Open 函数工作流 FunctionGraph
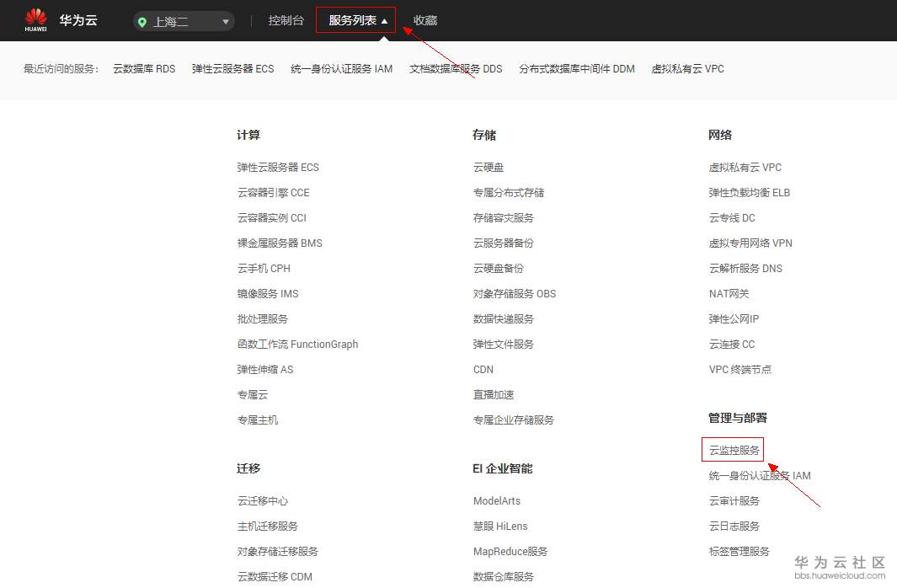This screenshot has height=588, width=897. (x=297, y=345)
